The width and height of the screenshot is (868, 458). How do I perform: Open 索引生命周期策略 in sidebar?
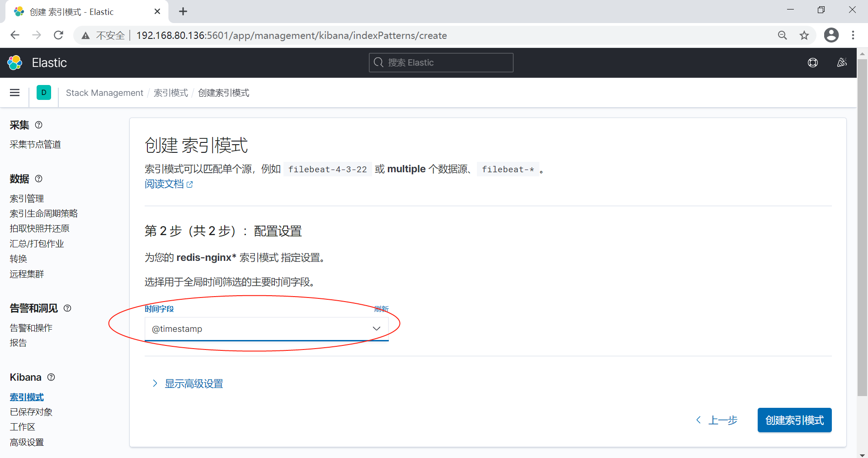(x=44, y=213)
